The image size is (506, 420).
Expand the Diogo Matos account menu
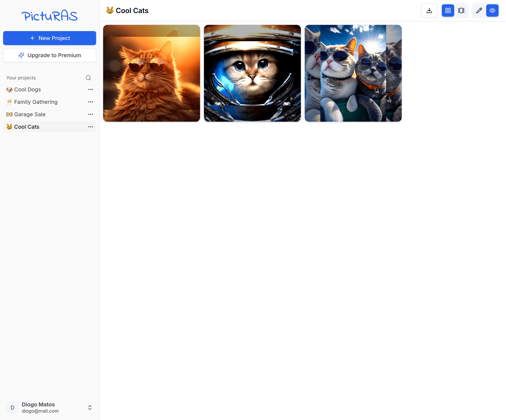click(90, 407)
